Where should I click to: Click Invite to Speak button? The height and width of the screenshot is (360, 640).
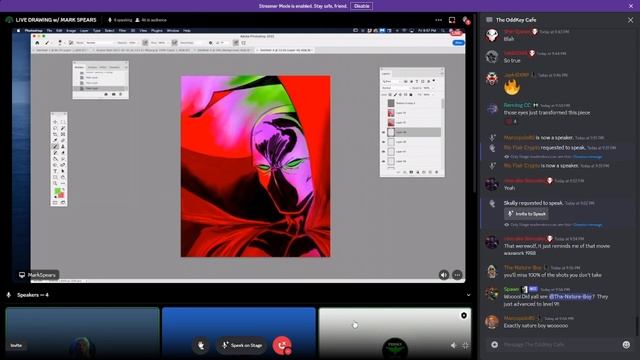point(526,214)
